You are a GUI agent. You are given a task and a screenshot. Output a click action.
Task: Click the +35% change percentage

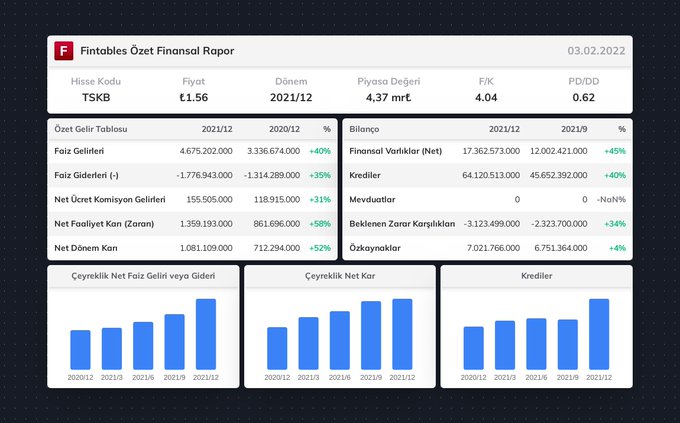[320, 175]
